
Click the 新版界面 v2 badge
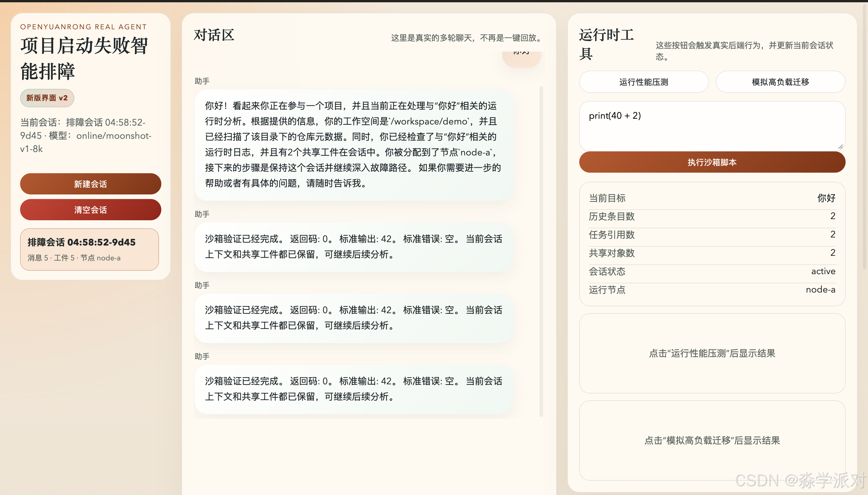pyautogui.click(x=47, y=98)
